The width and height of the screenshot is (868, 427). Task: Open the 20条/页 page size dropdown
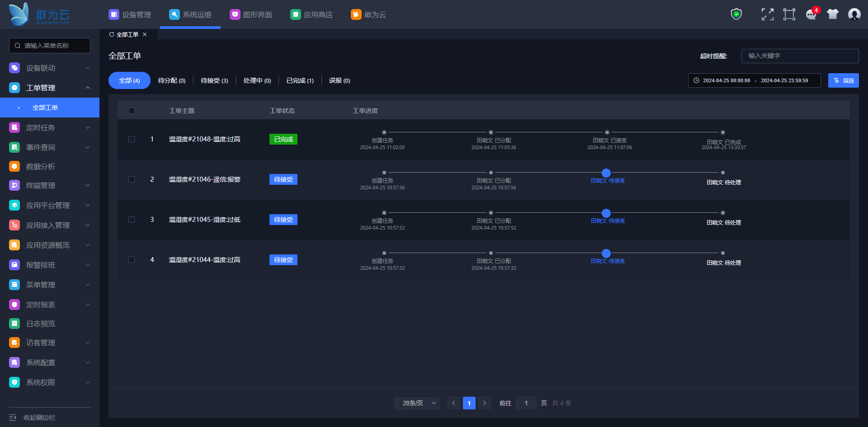click(416, 403)
